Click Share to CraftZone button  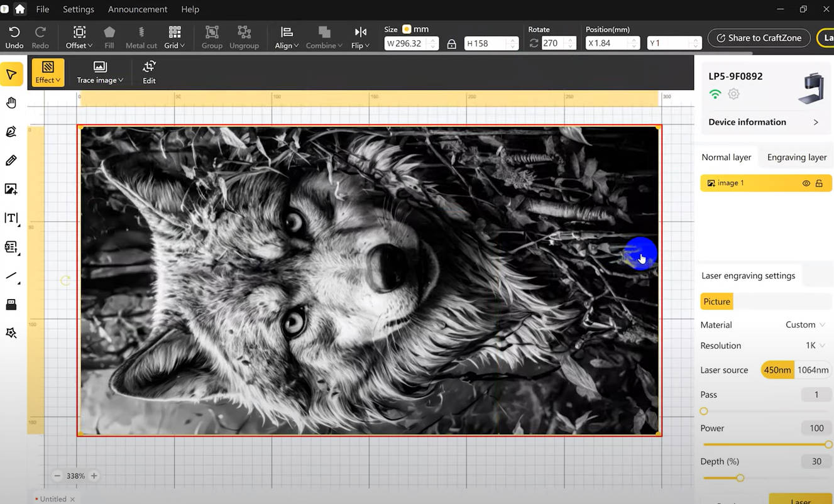pos(759,38)
